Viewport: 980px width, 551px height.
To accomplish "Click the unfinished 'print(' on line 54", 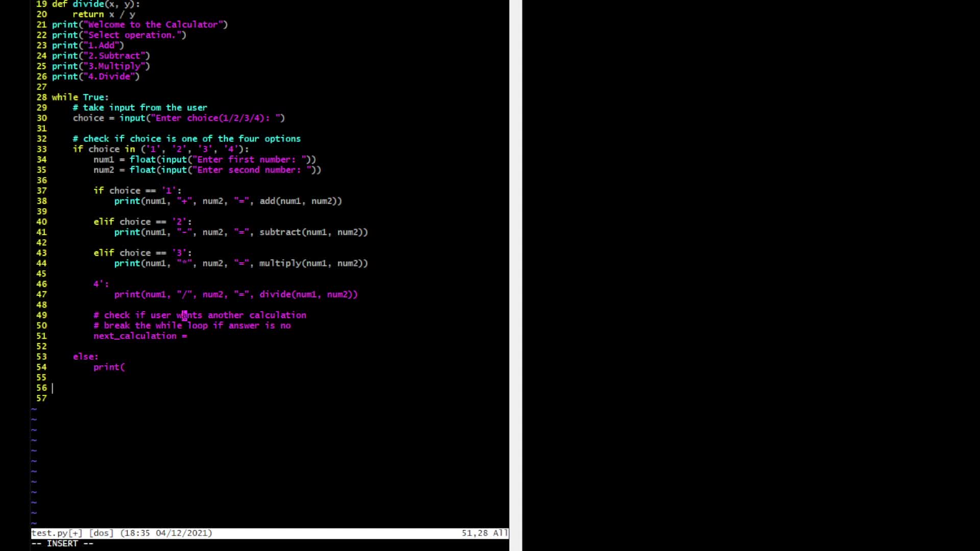I will tap(109, 367).
